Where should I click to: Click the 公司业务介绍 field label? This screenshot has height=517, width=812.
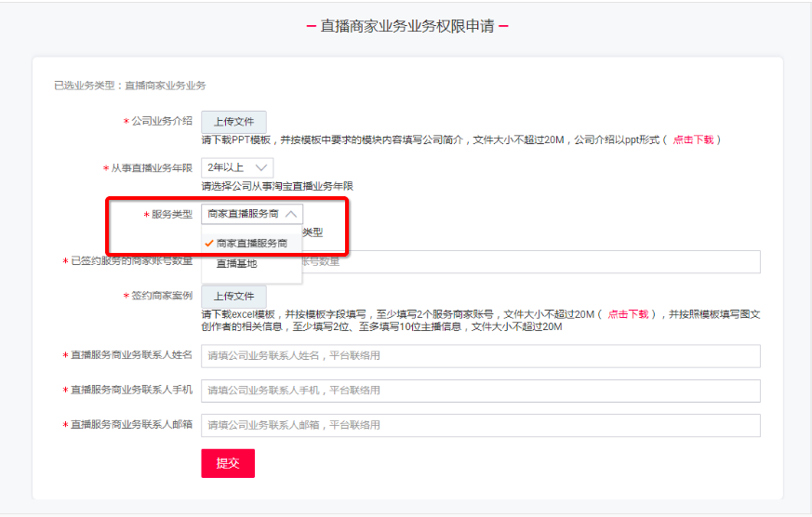[x=162, y=121]
